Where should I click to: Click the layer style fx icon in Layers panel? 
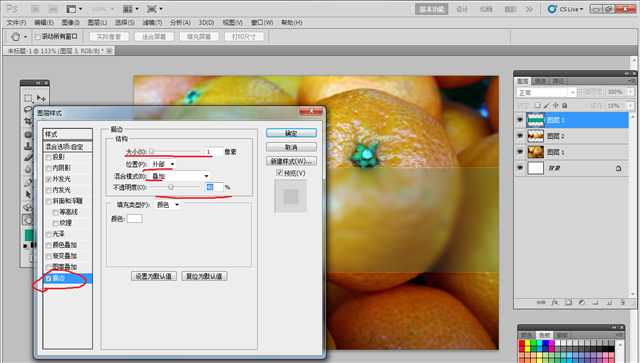554,303
